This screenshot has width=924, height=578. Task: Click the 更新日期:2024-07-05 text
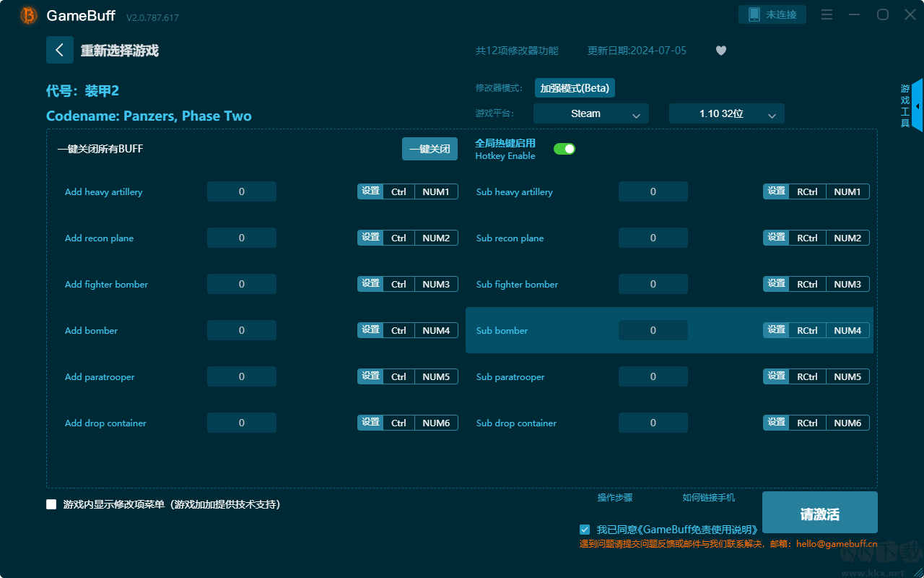637,51
